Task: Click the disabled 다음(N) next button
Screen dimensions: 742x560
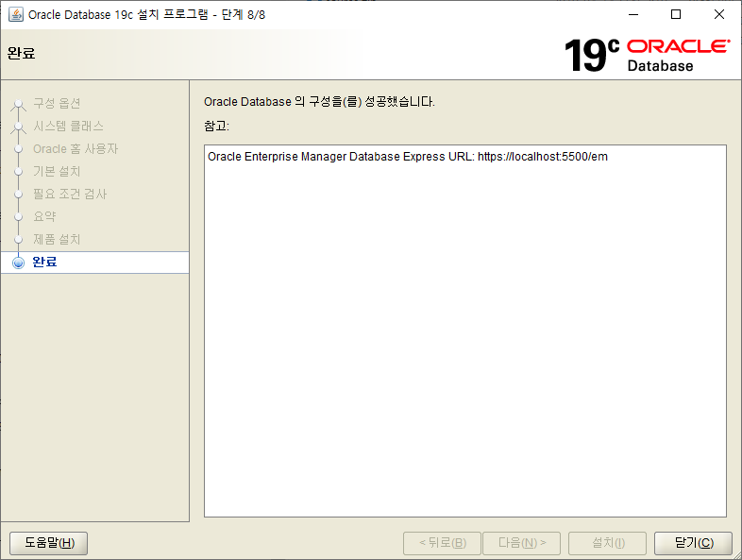Action: tap(521, 543)
